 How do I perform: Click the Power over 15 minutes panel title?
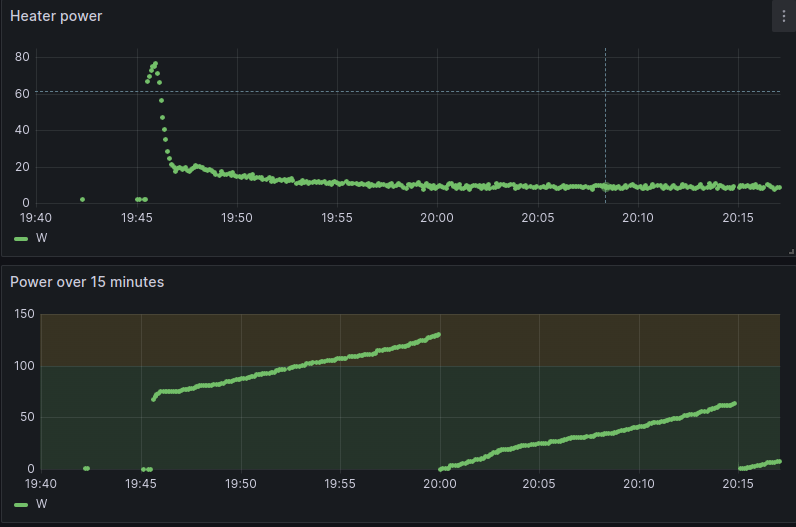87,282
